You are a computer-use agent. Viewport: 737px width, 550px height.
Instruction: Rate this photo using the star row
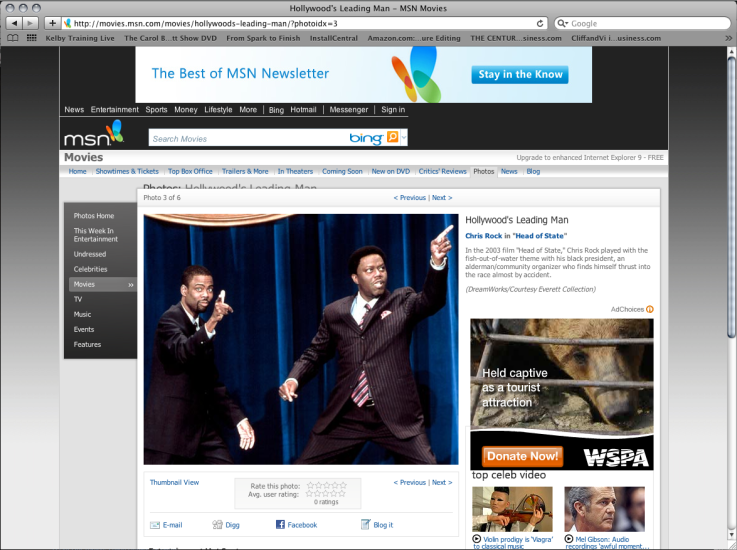327,486
